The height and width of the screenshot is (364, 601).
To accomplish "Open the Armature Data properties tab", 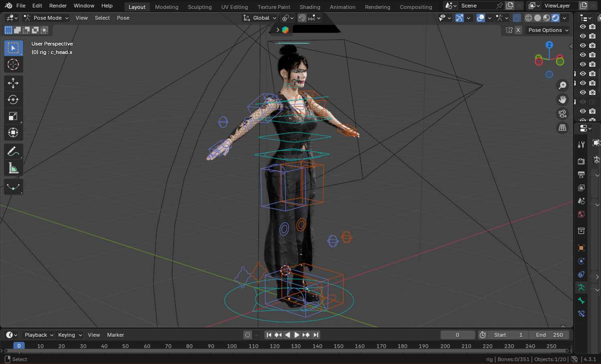I will (x=581, y=288).
